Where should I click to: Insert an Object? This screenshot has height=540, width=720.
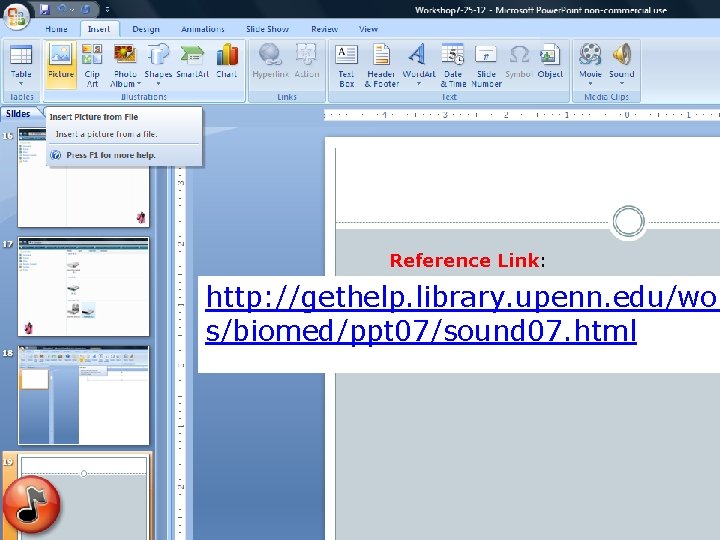[x=550, y=61]
